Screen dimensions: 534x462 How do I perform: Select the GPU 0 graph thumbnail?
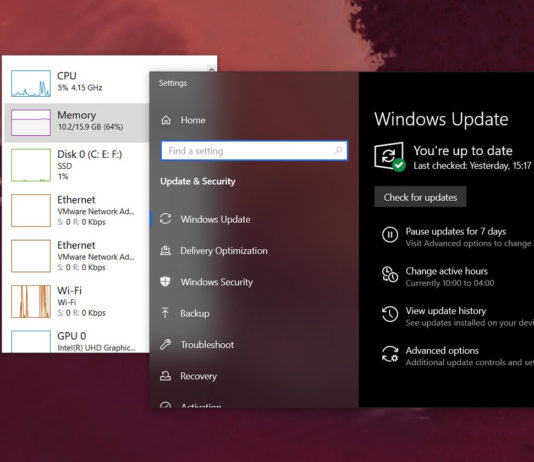click(31, 341)
